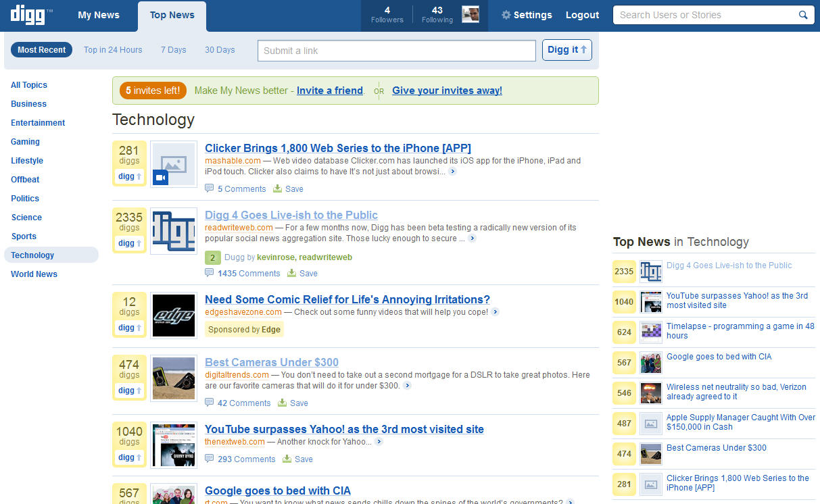Click Give your invites away link
The width and height of the screenshot is (820, 504).
(x=447, y=91)
